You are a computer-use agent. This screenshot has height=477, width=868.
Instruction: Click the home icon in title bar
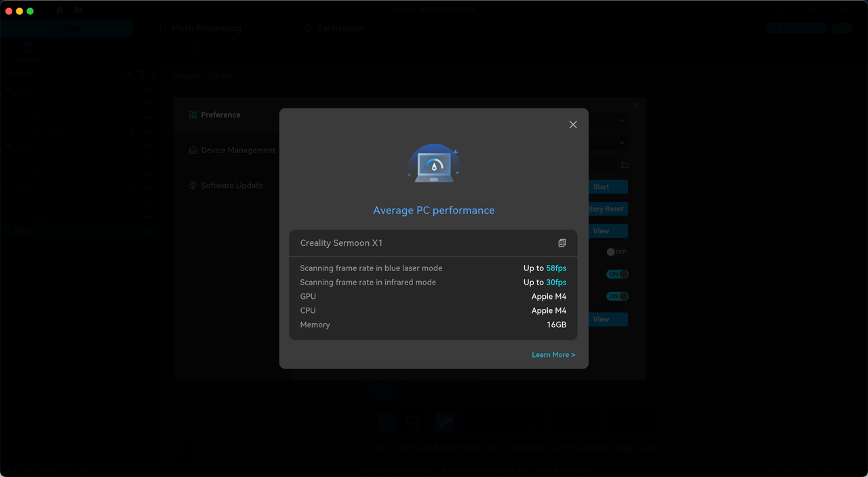(x=60, y=10)
